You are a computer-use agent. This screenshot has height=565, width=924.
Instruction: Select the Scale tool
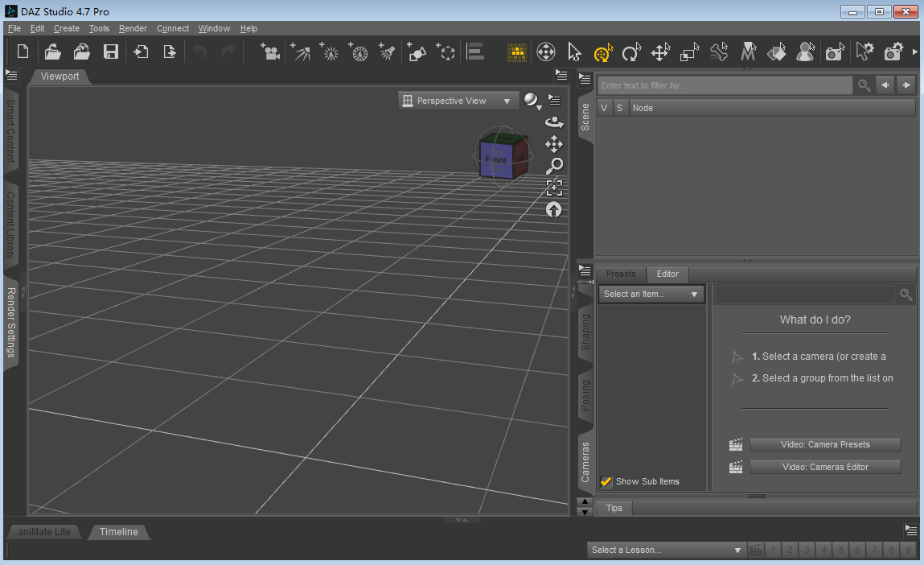click(689, 52)
